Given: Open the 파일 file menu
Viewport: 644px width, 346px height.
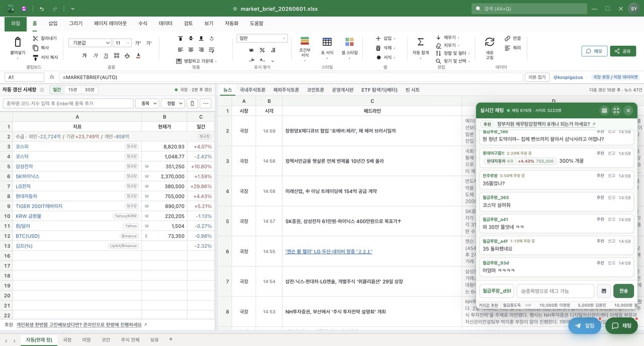Looking at the screenshot, I should (x=16, y=23).
